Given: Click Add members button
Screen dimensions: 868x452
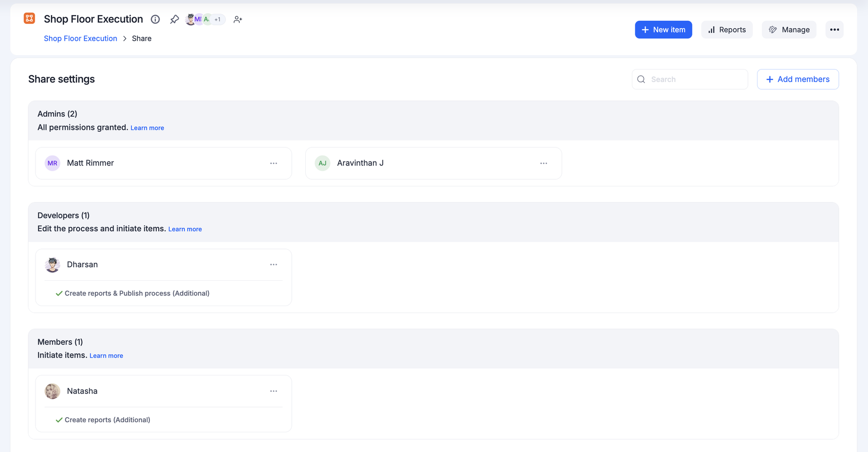Looking at the screenshot, I should coord(797,79).
